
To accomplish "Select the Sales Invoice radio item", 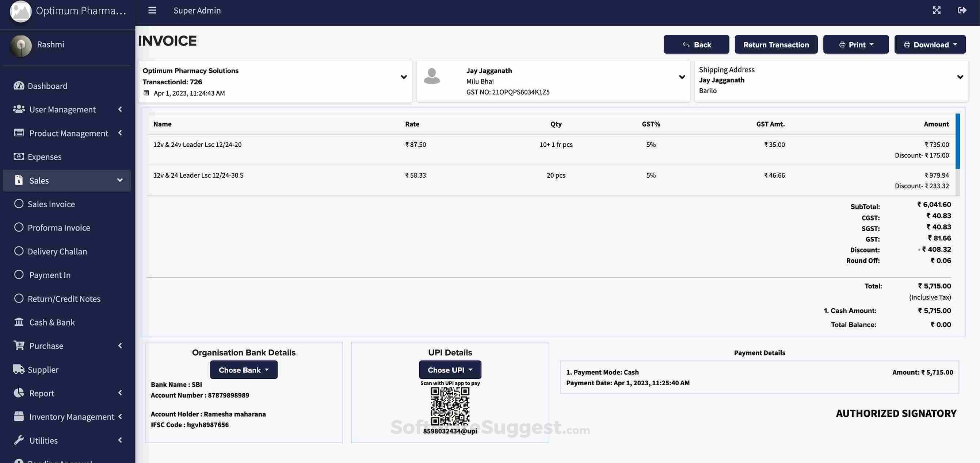I will (x=19, y=204).
